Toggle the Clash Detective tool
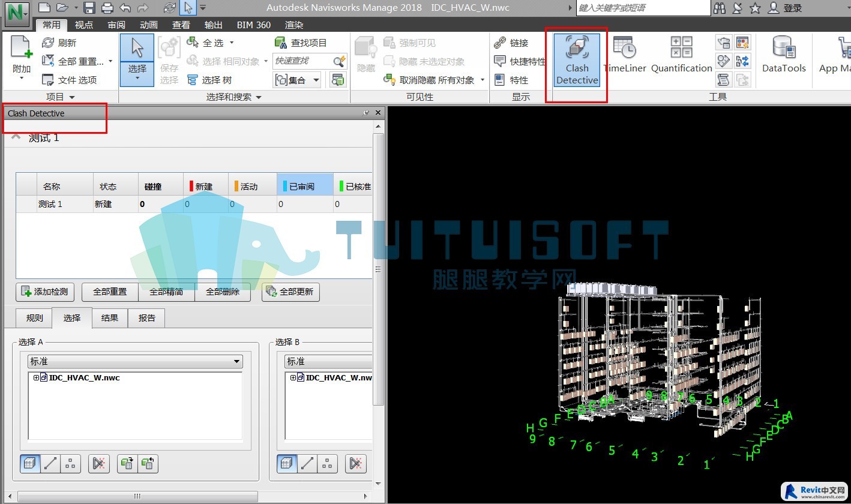The image size is (851, 504). coord(577,60)
